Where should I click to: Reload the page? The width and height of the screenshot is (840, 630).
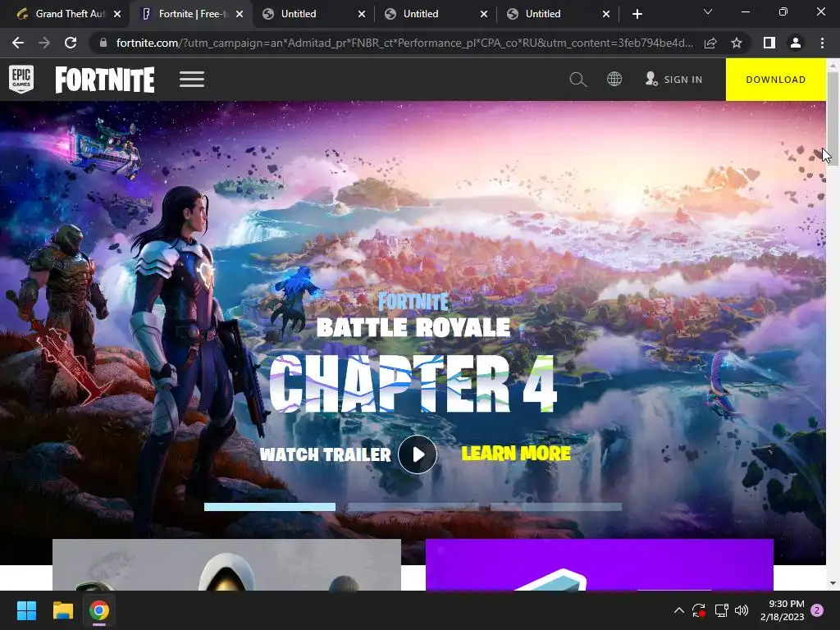pos(71,43)
